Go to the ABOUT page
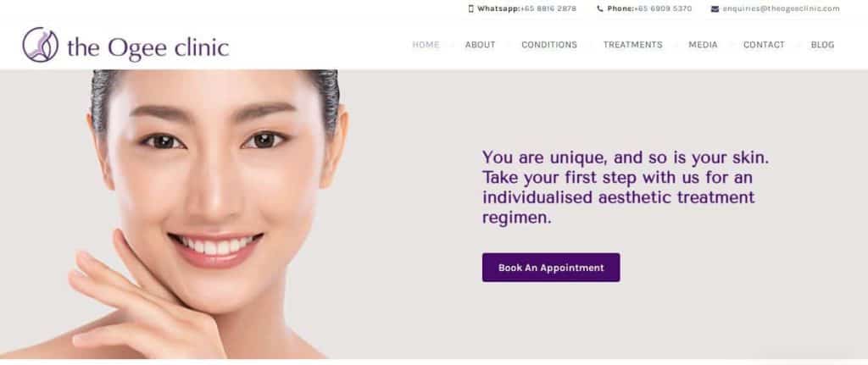 [480, 45]
